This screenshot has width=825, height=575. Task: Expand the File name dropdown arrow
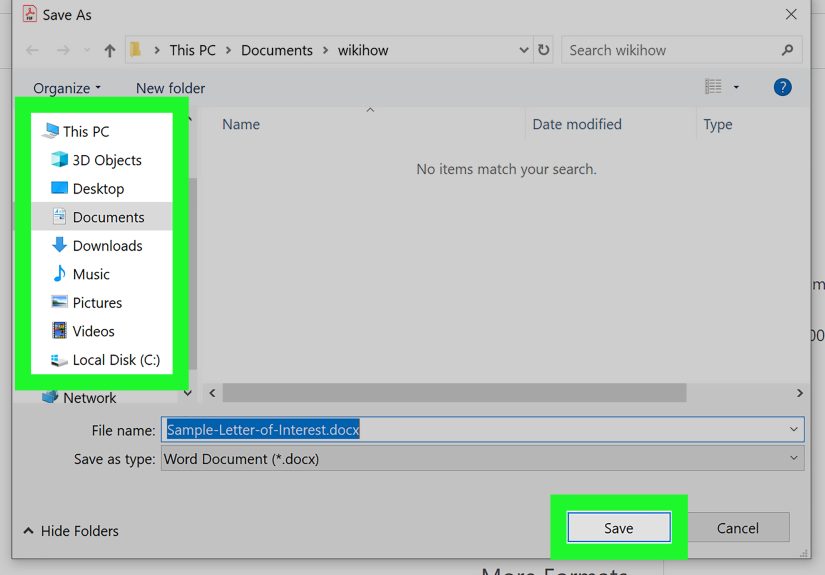tap(793, 430)
